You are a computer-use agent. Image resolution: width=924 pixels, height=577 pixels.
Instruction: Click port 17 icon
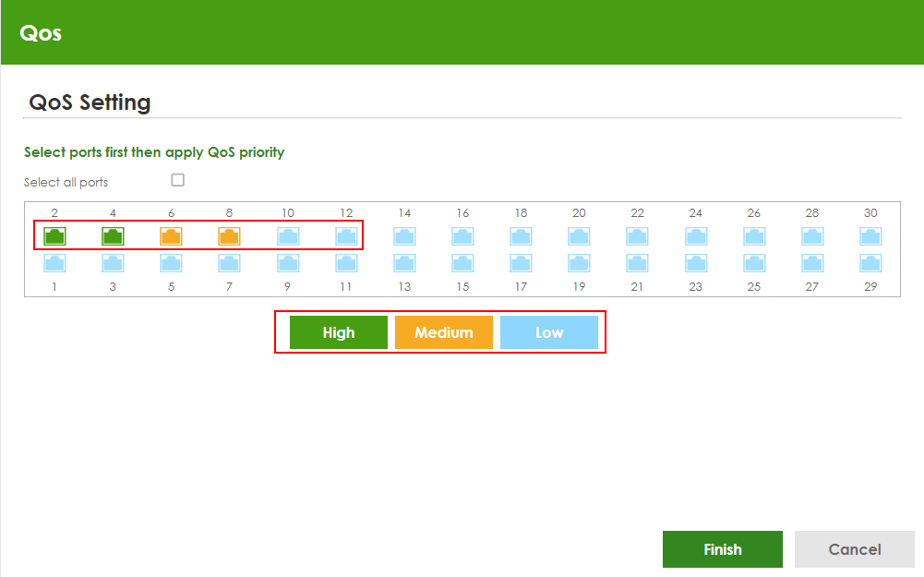[x=521, y=264]
